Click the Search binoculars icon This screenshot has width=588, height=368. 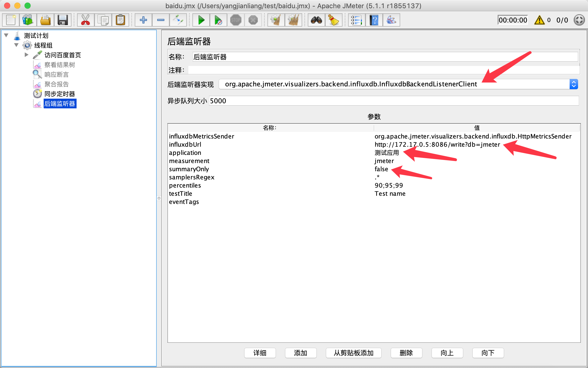[x=316, y=20]
